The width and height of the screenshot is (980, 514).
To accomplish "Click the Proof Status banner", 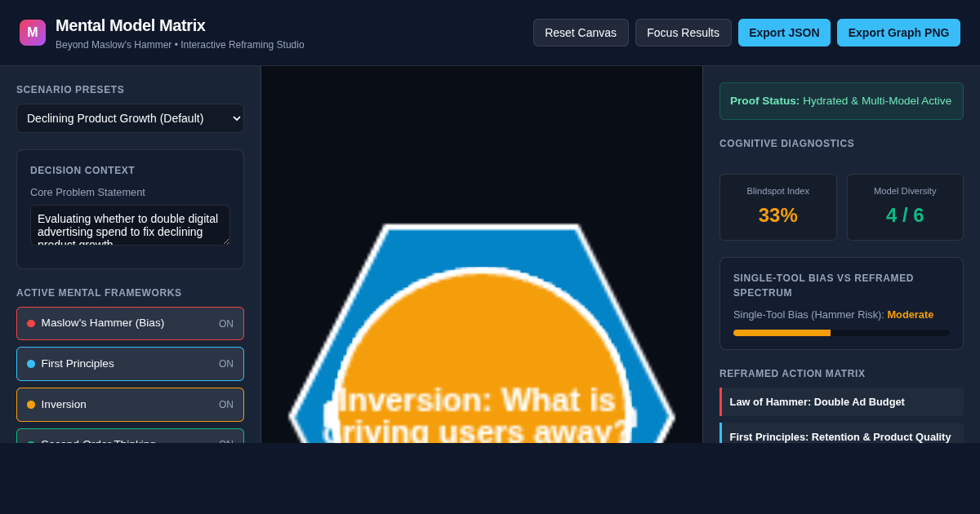I will [x=841, y=101].
